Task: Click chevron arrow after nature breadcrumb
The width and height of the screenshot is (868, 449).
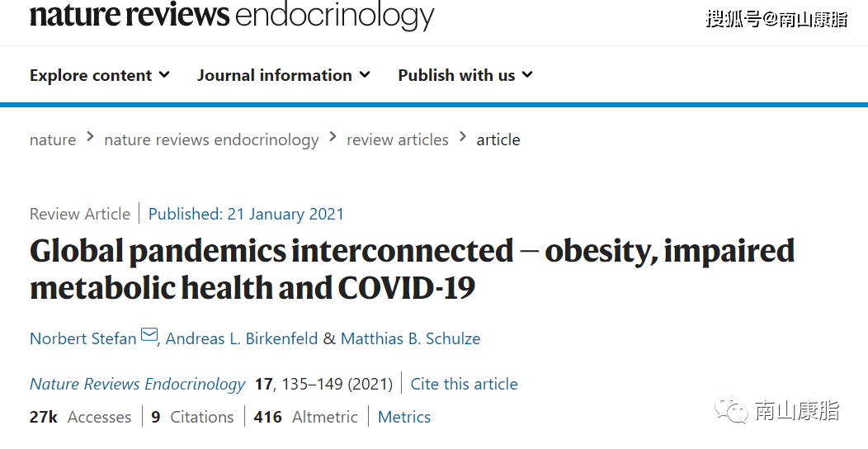Action: [x=90, y=136]
